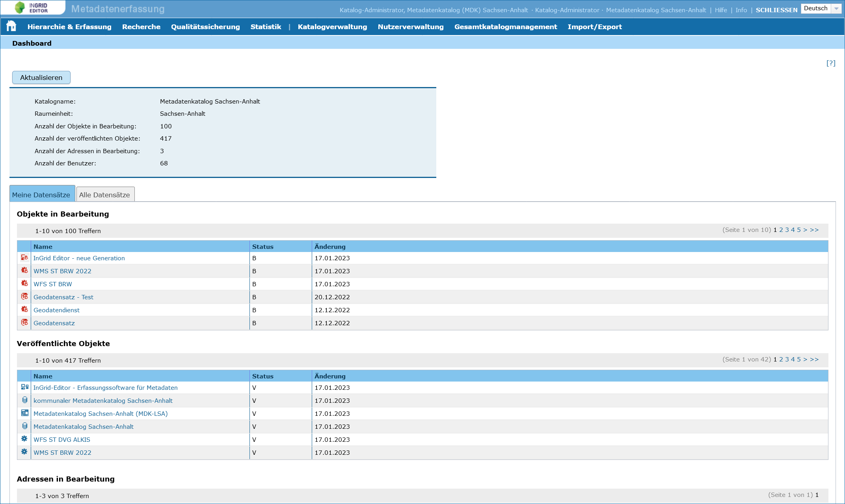The image size is (845, 504).
Task: Jump to last page of Veröffentlichte Objekte
Action: (814, 359)
